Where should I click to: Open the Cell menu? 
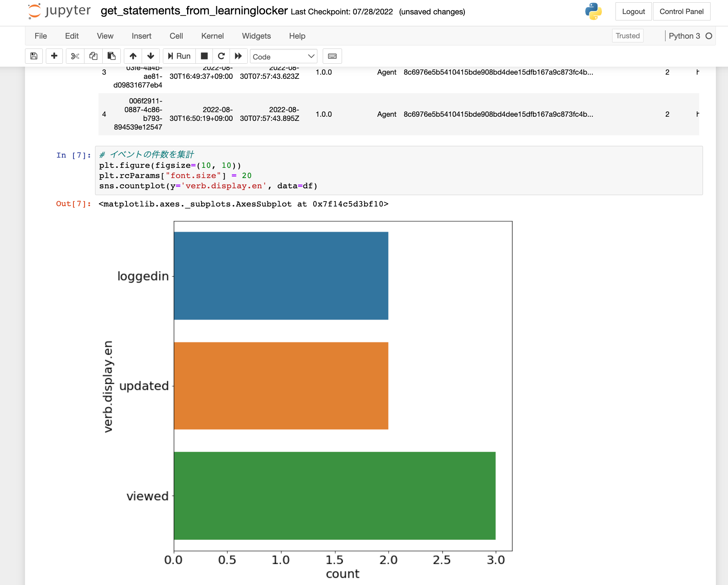pyautogui.click(x=176, y=36)
